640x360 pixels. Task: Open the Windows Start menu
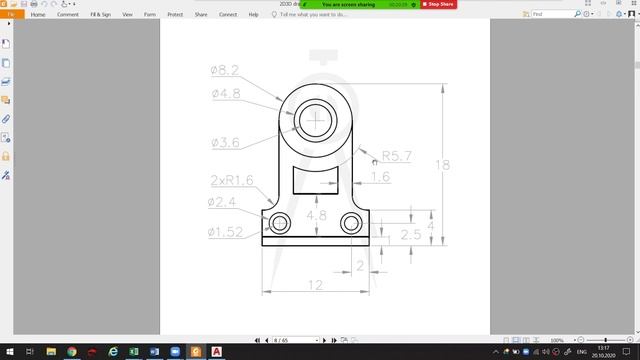(x=10, y=352)
